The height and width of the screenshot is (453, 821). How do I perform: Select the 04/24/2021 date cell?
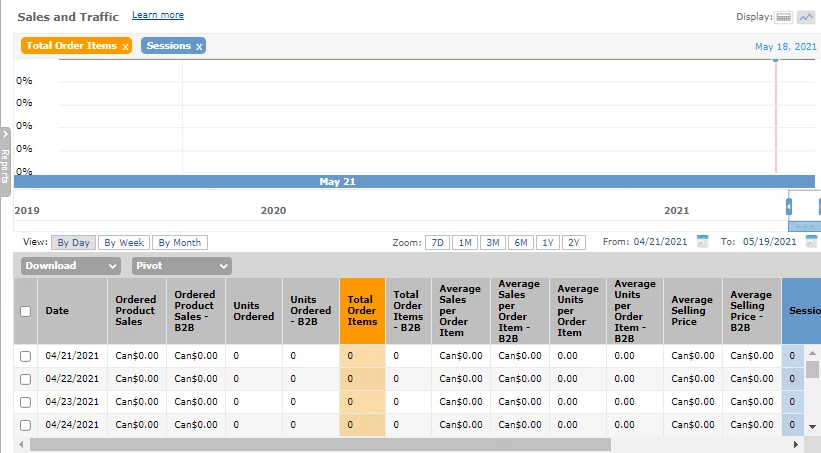coord(72,425)
